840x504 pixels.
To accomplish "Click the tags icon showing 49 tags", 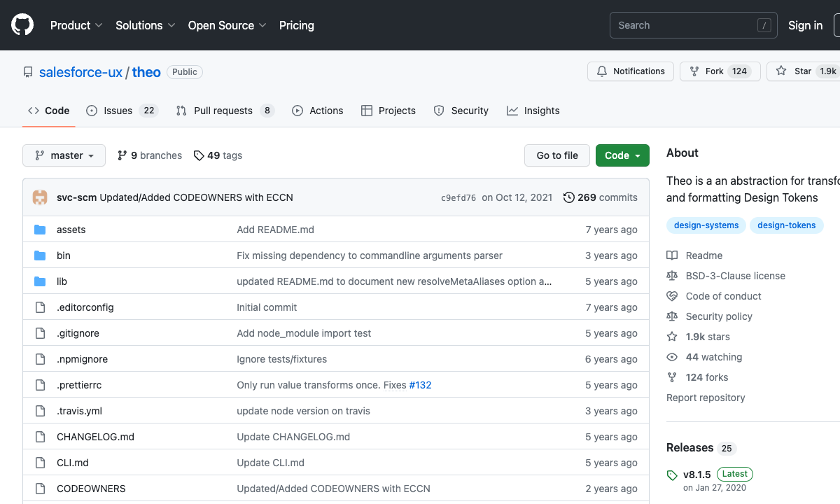I will pyautogui.click(x=199, y=155).
